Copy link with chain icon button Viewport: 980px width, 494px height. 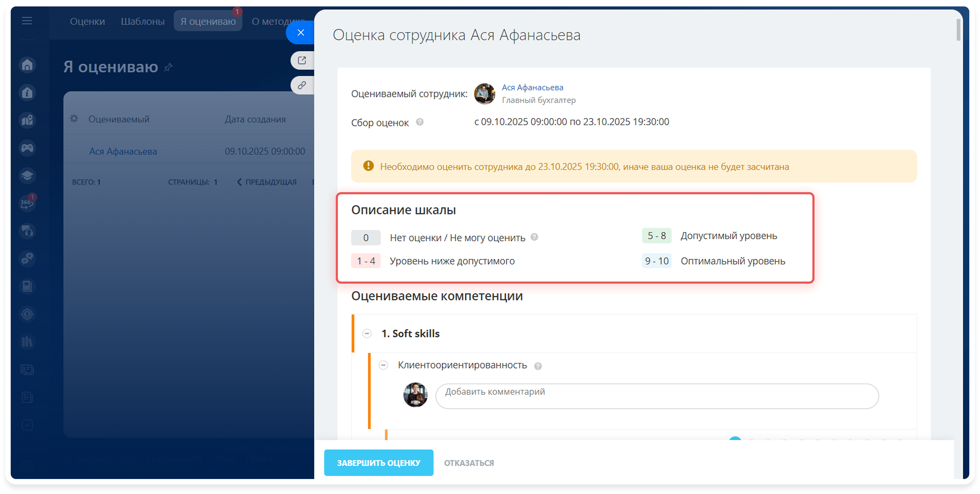tap(302, 85)
